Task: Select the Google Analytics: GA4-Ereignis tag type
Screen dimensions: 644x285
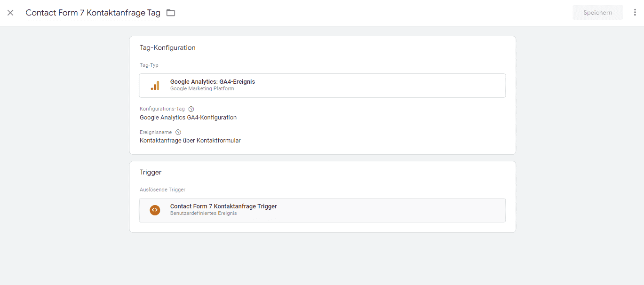Action: pos(322,86)
